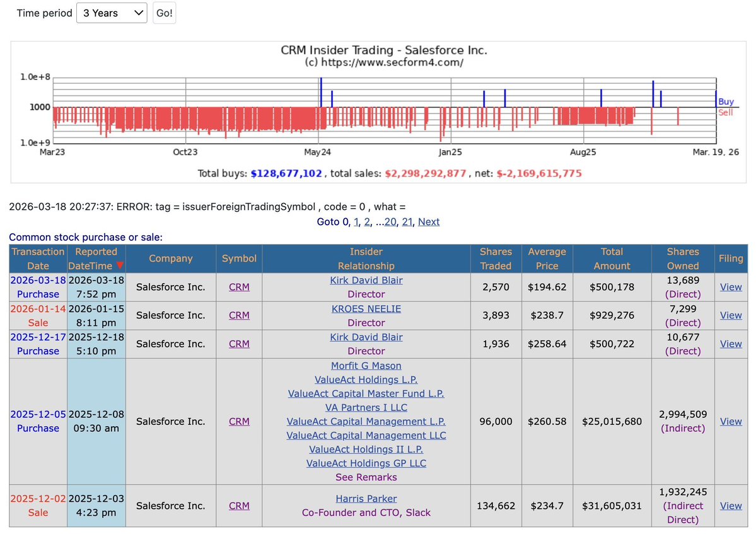The width and height of the screenshot is (756, 534).
Task: Go to page 1 in pagination
Action: (356, 222)
